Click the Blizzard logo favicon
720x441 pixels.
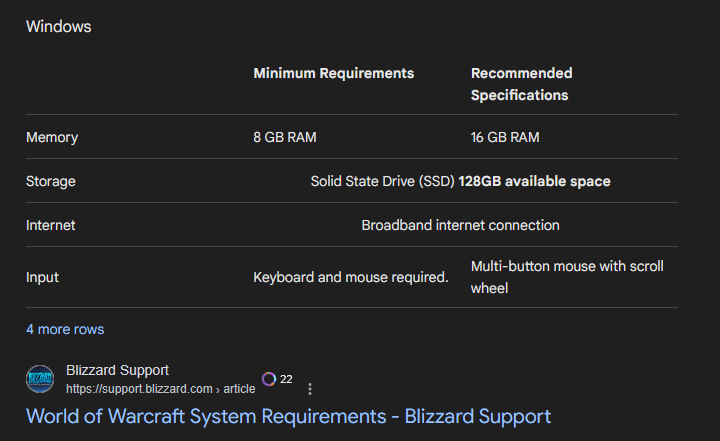(x=40, y=379)
